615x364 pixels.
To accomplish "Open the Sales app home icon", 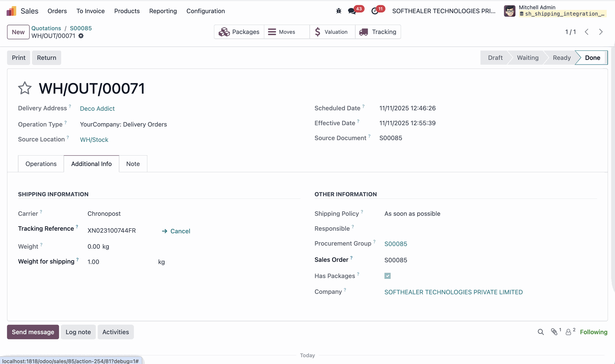I will (x=12, y=11).
